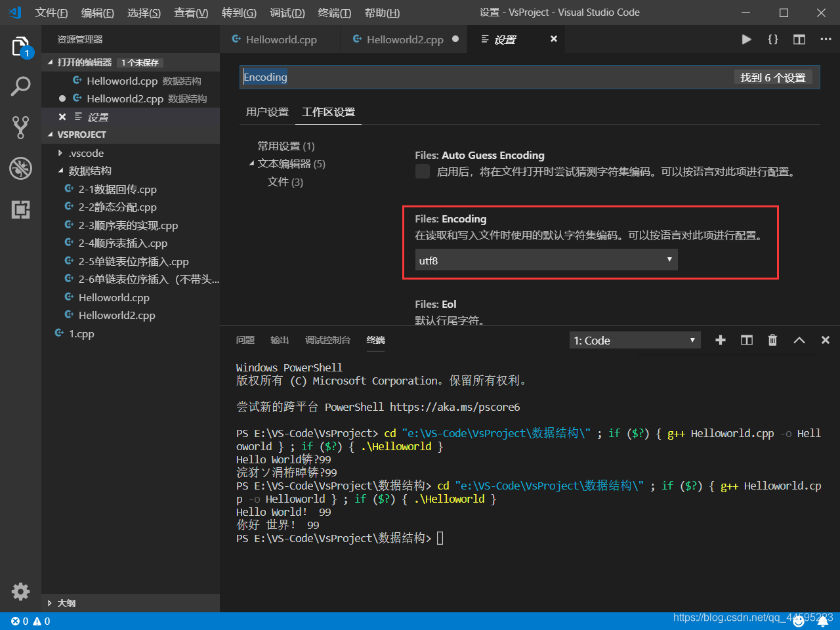
Task: Open 2-1数据回传.cpp file
Action: [117, 189]
